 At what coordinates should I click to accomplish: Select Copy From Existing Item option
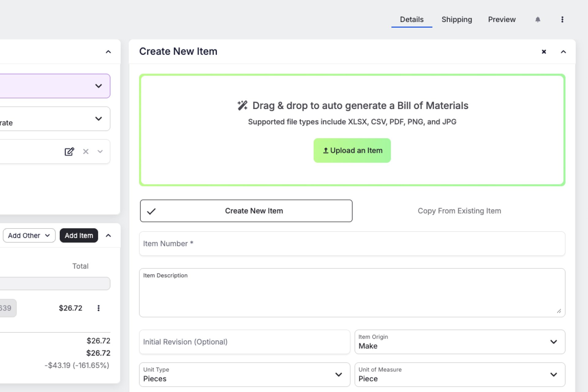pos(459,211)
